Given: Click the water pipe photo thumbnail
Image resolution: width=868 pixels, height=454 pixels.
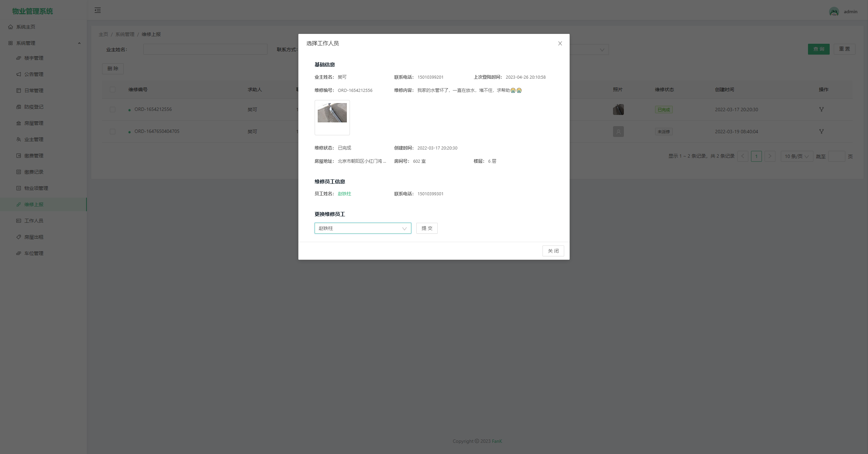Looking at the screenshot, I should [x=332, y=113].
